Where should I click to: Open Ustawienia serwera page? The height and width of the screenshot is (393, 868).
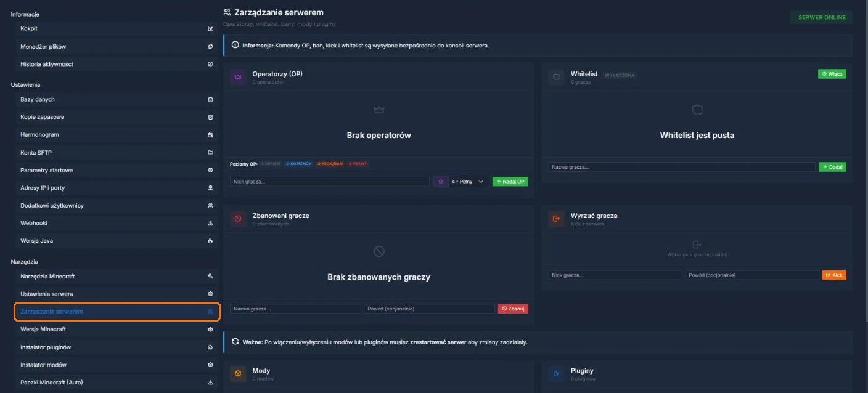[117, 294]
